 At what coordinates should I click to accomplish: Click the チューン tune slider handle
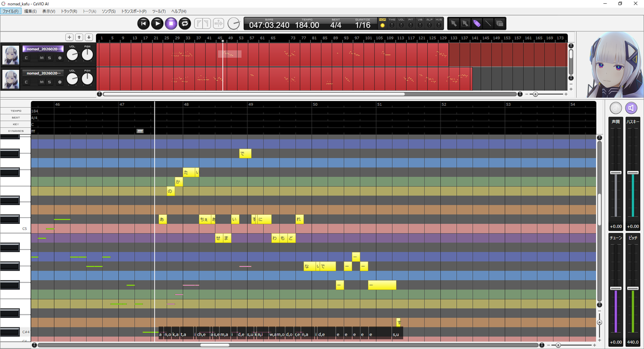point(616,289)
